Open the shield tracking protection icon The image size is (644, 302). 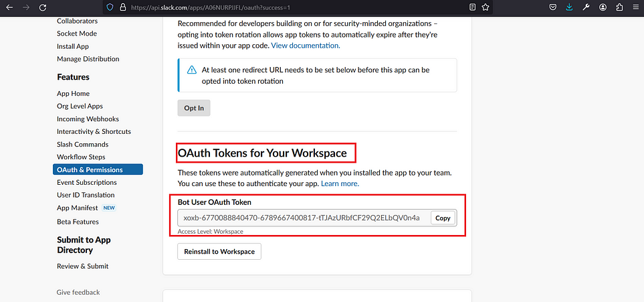(110, 7)
